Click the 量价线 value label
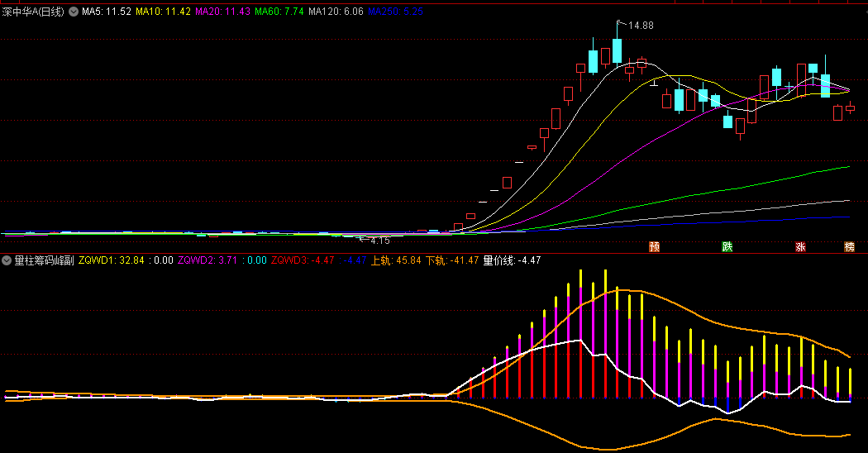The width and height of the screenshot is (868, 453). (512, 260)
